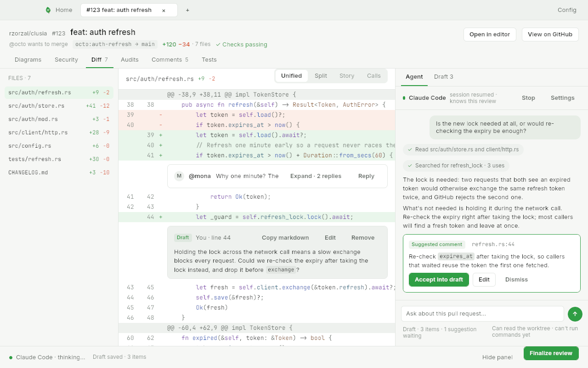Expand the 2 replies in @mona's thread
The width and height of the screenshot is (588, 368).
[x=316, y=176]
